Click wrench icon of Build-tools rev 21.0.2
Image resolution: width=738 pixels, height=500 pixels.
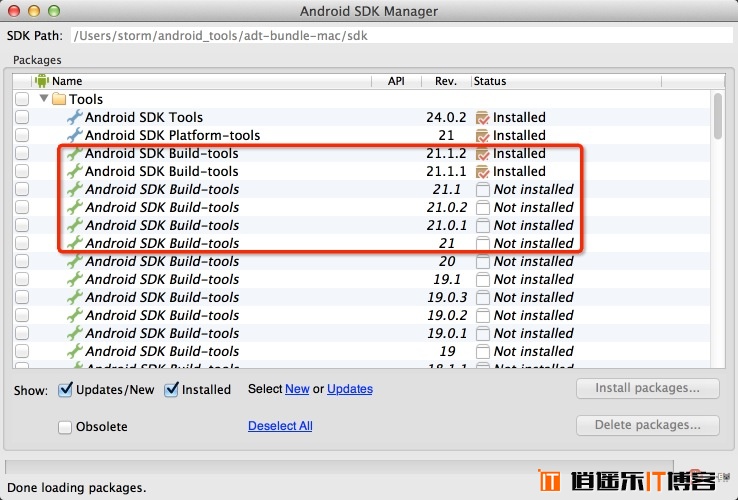(x=75, y=207)
